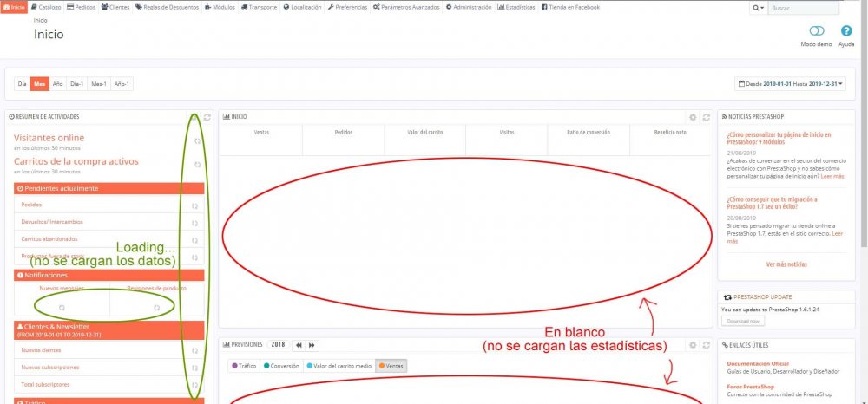Screen dimensions: 868x404
Task: Select the Año period button
Action: [x=57, y=84]
